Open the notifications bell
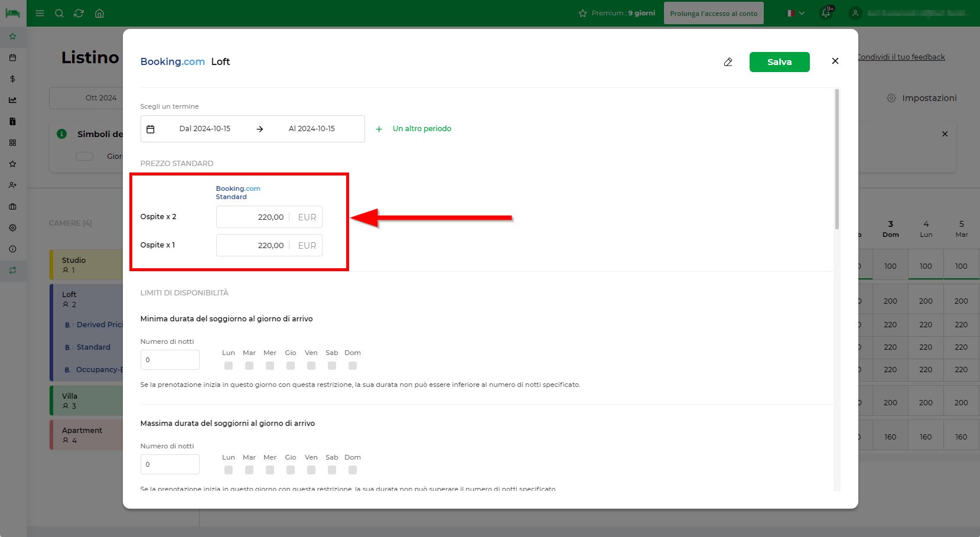This screenshot has width=980, height=537. click(826, 13)
